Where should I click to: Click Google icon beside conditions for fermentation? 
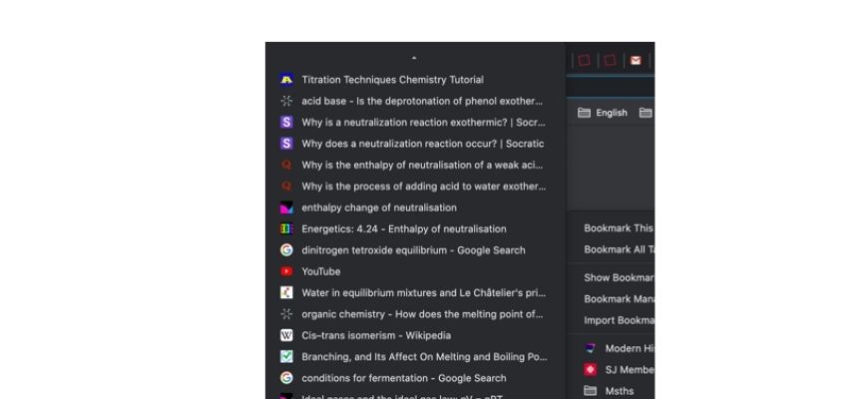pos(286,378)
